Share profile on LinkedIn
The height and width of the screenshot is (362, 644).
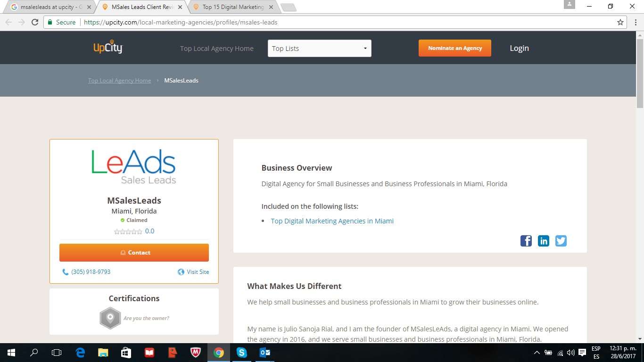pos(544,241)
